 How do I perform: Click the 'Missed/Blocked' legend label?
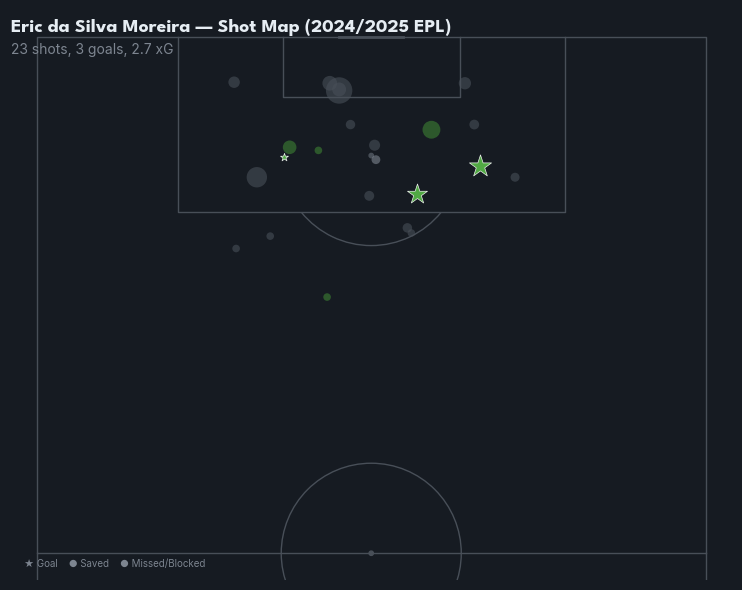click(168, 564)
